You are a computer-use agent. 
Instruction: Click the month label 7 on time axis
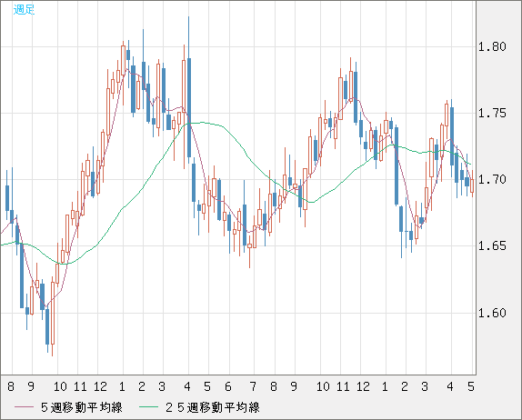click(x=254, y=386)
